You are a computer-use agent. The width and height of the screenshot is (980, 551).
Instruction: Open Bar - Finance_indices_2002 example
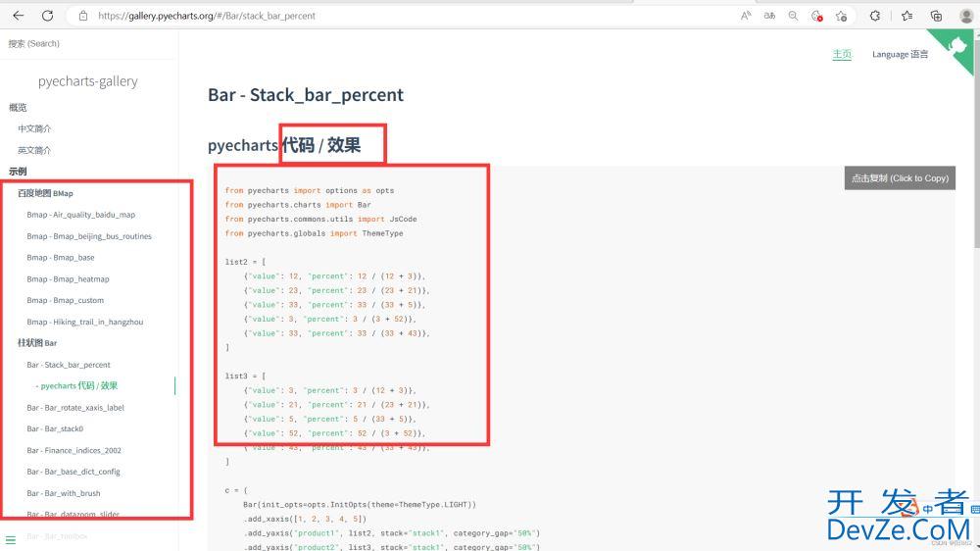(73, 450)
